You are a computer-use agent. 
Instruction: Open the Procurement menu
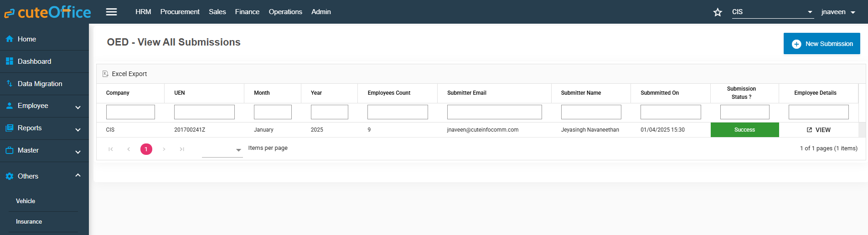[x=180, y=12]
